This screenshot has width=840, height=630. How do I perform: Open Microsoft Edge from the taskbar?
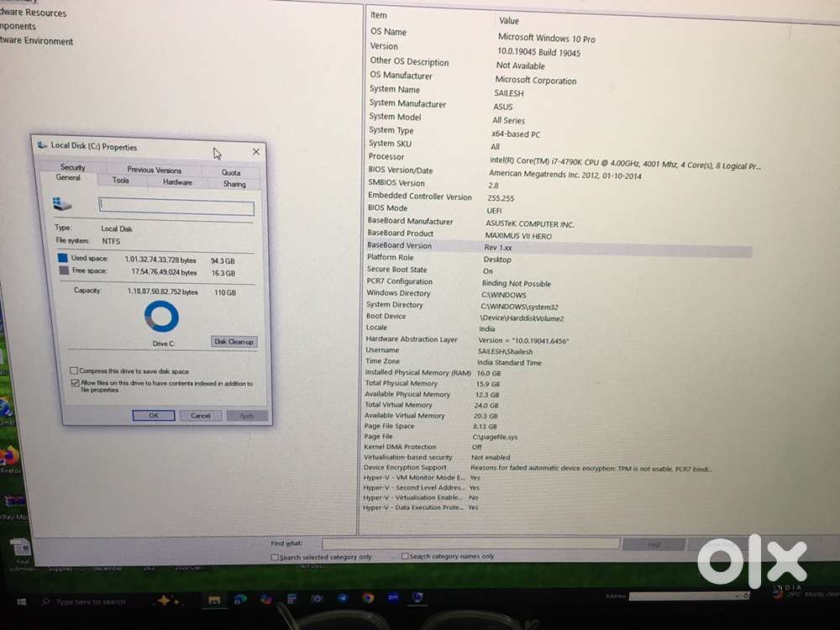coord(240,600)
